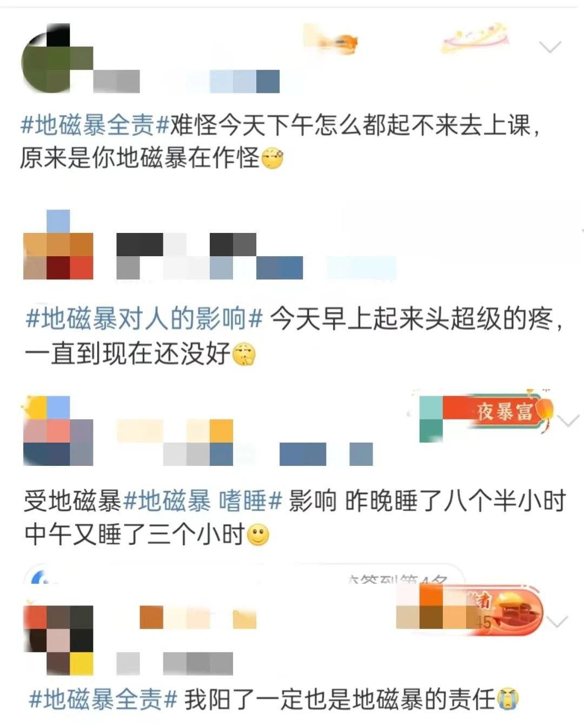Expand the fourth post's chevron menu
584x728 pixels.
click(557, 622)
